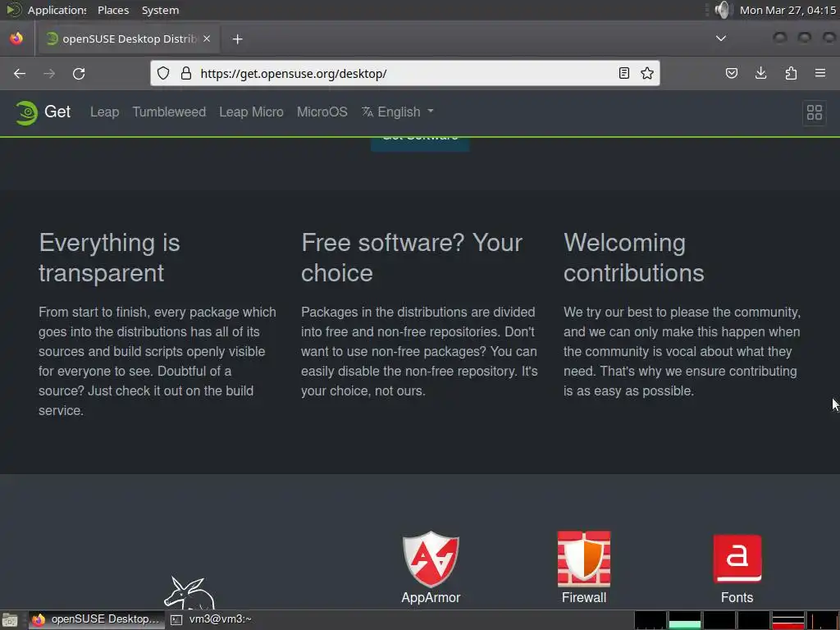Open the apps grid icon on openSUSE navbar
The height and width of the screenshot is (630, 840).
pyautogui.click(x=815, y=112)
